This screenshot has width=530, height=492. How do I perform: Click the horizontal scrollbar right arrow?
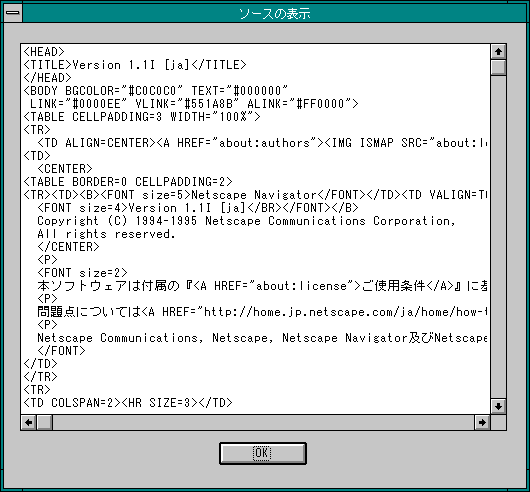coord(482,422)
